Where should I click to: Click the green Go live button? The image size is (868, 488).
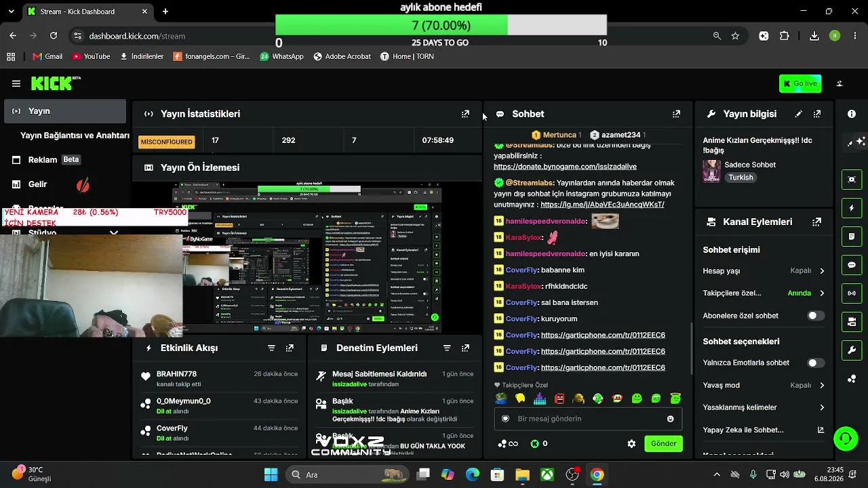point(800,83)
